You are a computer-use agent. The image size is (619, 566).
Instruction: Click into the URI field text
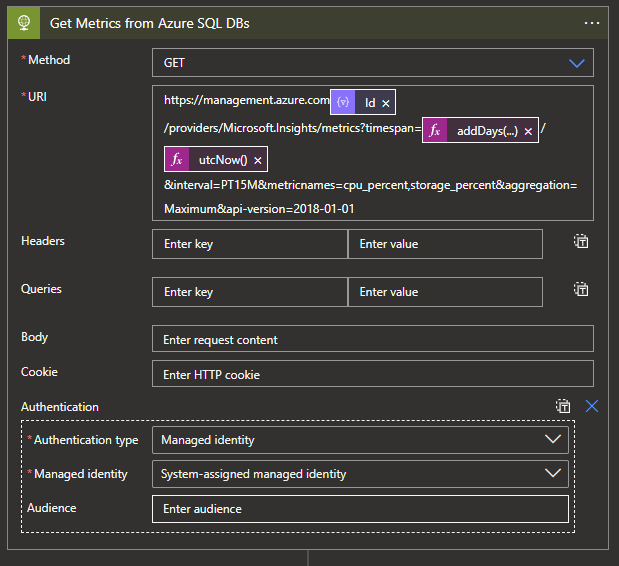(373, 153)
